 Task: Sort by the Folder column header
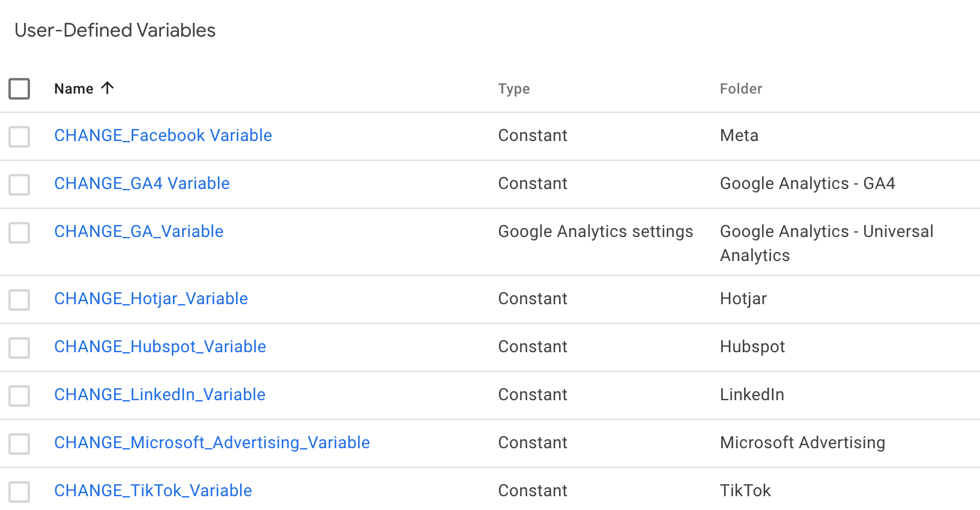pos(741,89)
